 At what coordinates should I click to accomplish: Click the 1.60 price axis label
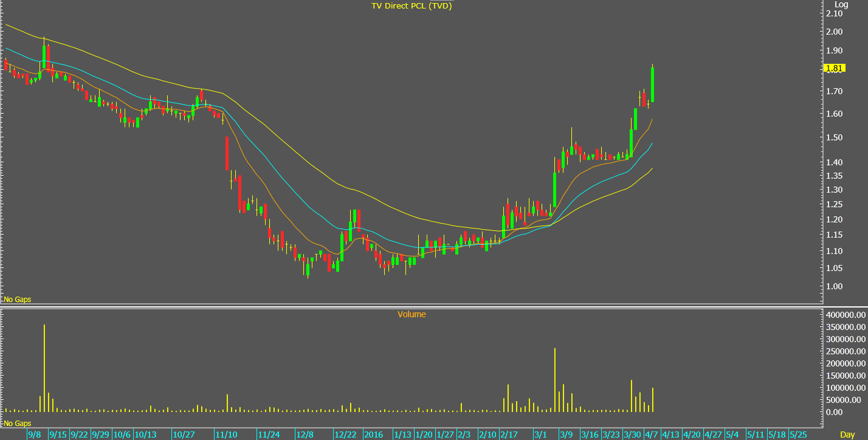834,114
